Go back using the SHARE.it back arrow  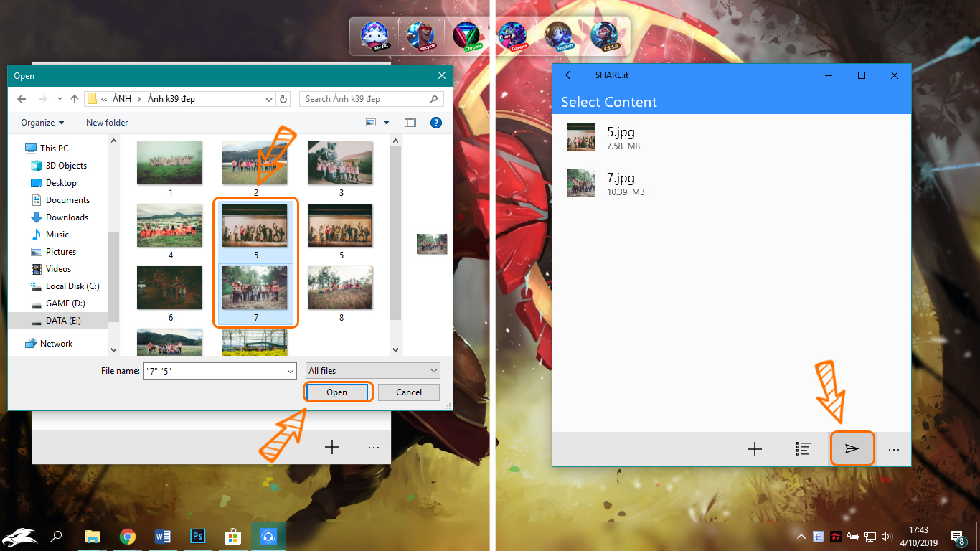click(x=570, y=75)
